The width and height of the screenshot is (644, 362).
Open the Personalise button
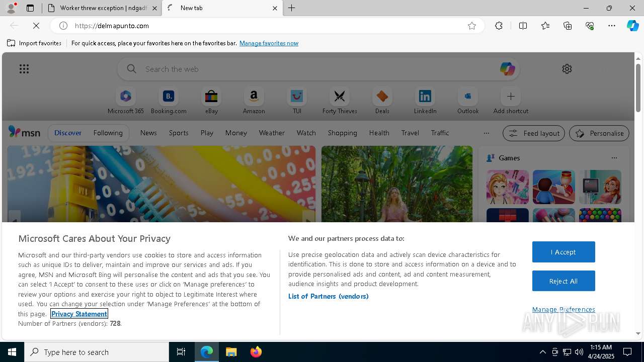[599, 133]
